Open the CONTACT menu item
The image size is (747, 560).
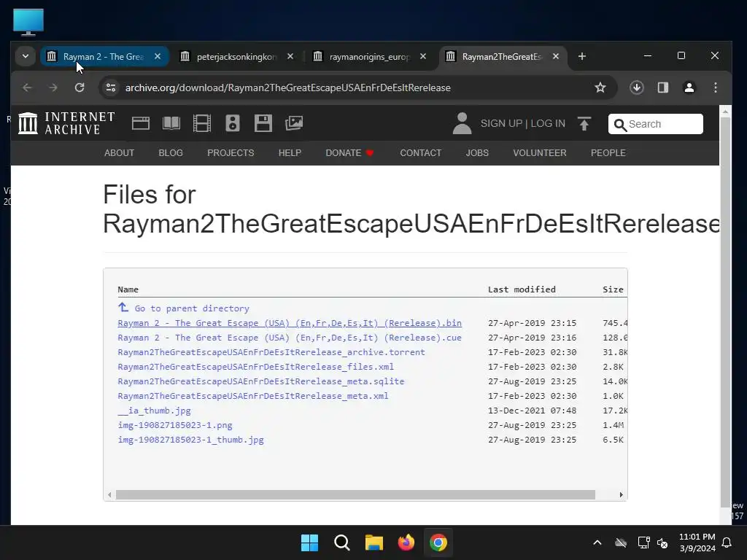(421, 153)
